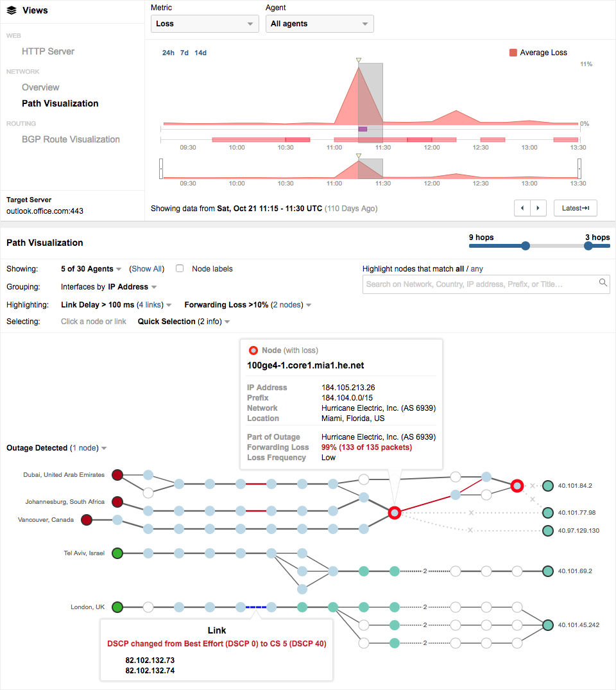Screen dimensions: 616x690
Task: Click the search magnifier icon
Action: coord(603,282)
